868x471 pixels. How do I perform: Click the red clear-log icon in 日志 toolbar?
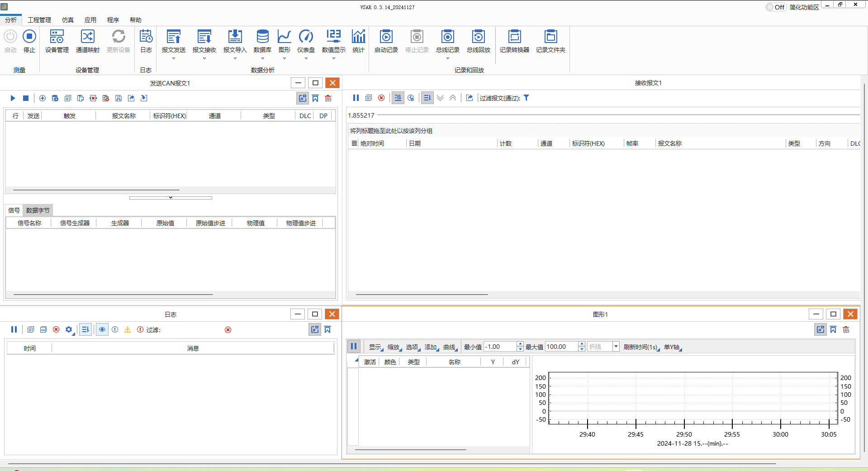coord(56,329)
